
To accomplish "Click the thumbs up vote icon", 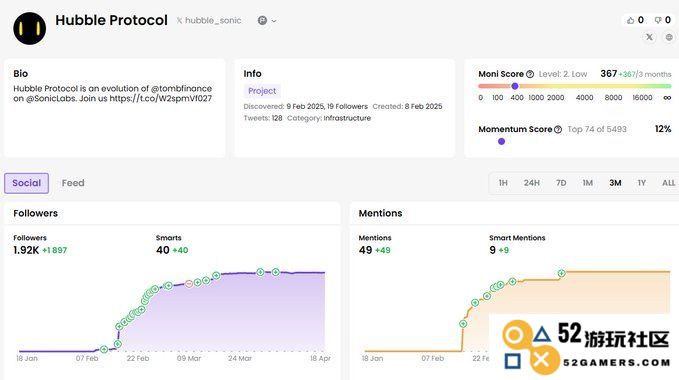I will [630, 20].
